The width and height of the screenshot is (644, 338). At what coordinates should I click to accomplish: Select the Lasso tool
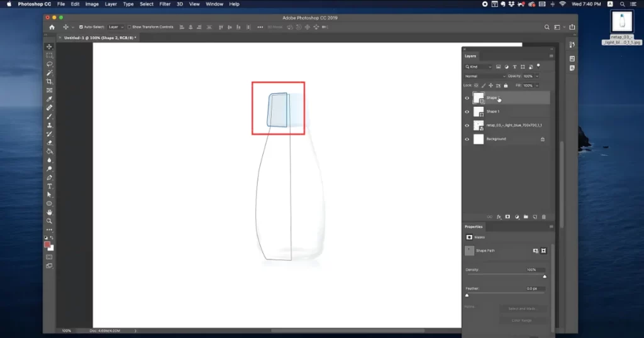(x=49, y=64)
